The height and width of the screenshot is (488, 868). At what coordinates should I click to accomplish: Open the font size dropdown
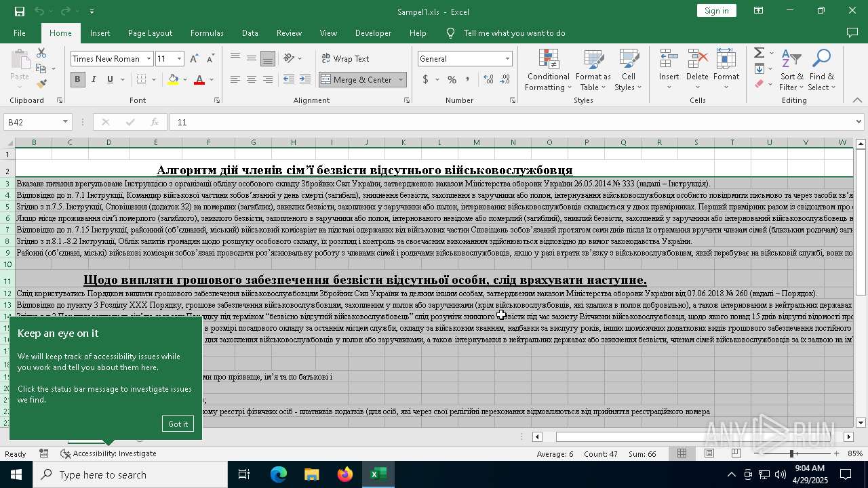pos(179,59)
